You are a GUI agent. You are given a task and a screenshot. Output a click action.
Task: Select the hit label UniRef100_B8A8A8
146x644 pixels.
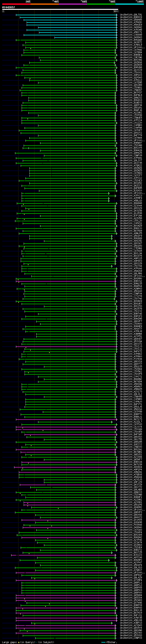[131, 203]
